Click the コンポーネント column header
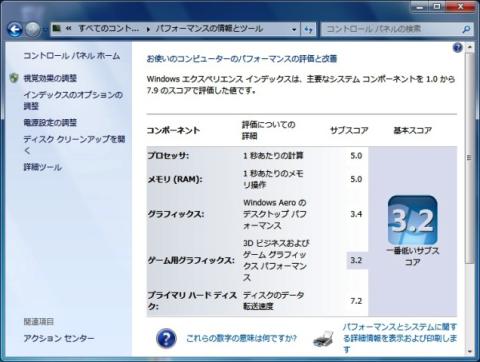 173,130
